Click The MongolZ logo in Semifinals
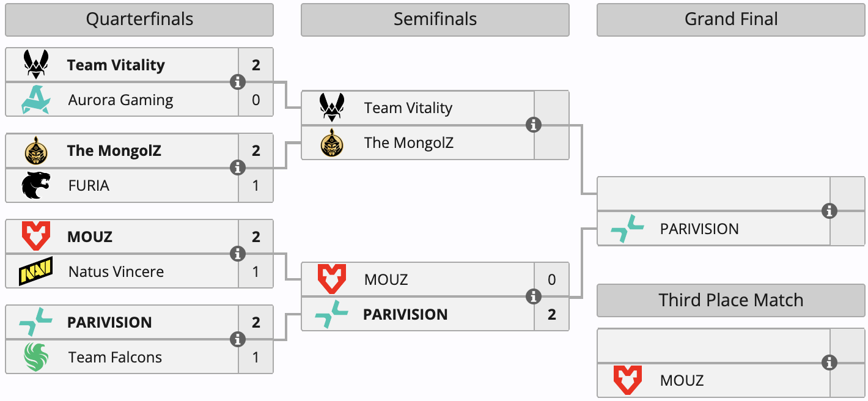 332,142
